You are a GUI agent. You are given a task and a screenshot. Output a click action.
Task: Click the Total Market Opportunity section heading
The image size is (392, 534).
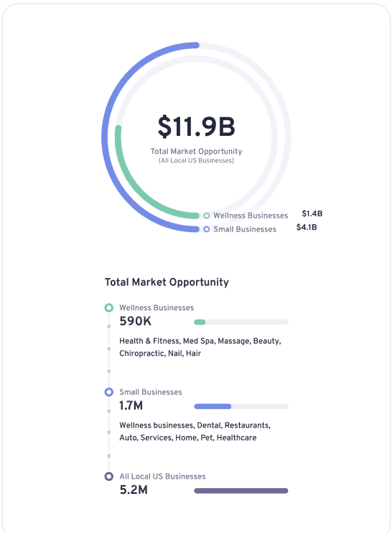point(167,282)
